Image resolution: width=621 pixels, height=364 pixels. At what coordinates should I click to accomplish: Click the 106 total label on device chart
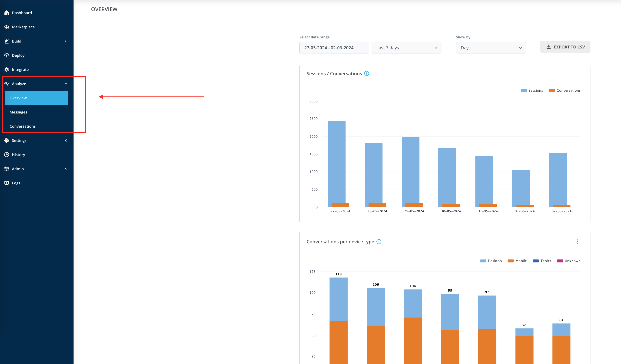(x=376, y=284)
